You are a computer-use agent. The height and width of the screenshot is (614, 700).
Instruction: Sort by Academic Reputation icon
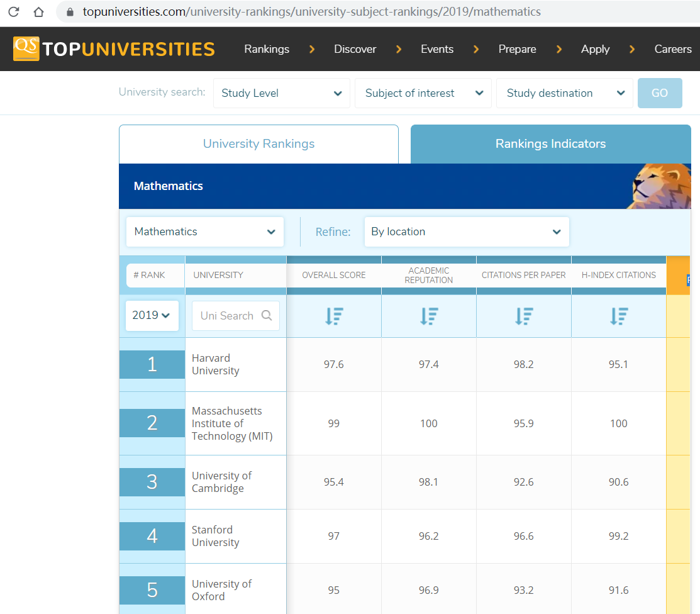(429, 316)
